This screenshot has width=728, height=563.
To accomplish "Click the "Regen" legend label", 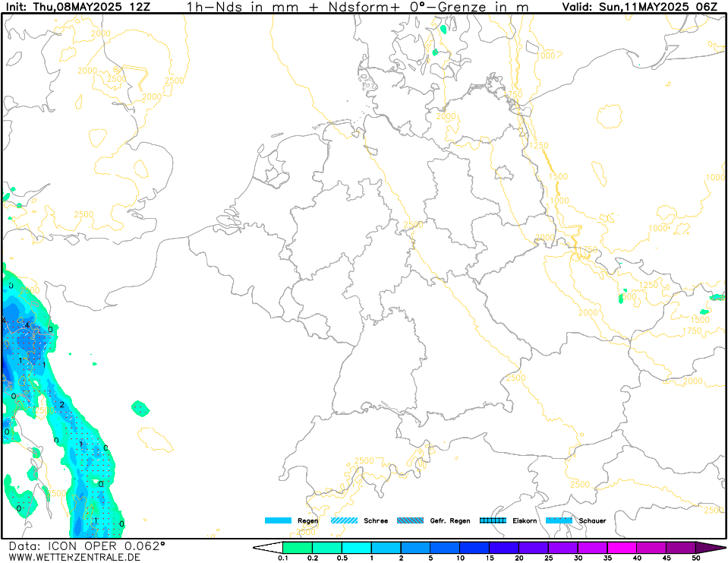I will pos(307,520).
